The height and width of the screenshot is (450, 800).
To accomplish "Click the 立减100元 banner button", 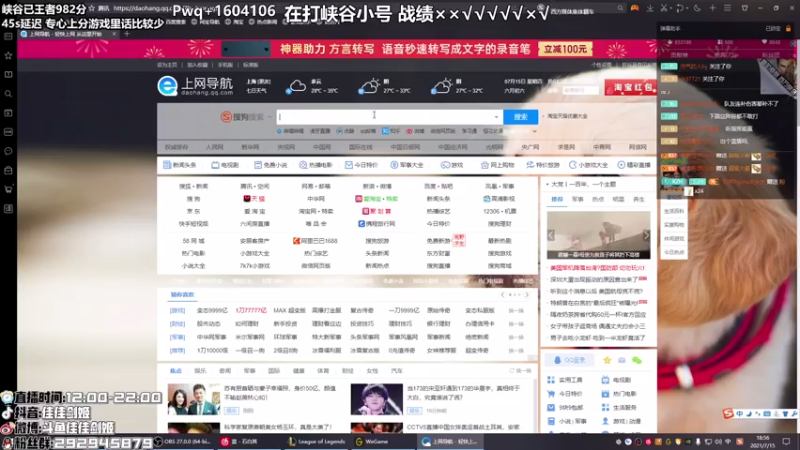I will pyautogui.click(x=565, y=49).
